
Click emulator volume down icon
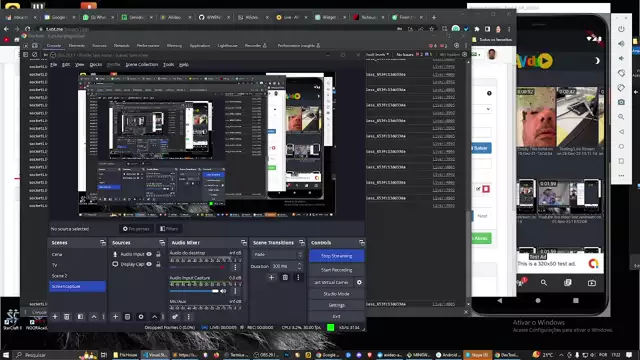(621, 58)
